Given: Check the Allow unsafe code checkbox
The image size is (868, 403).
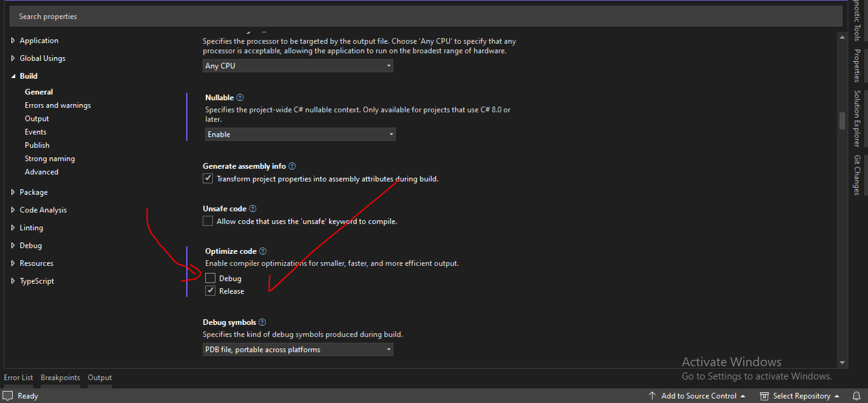Looking at the screenshot, I should (x=208, y=221).
